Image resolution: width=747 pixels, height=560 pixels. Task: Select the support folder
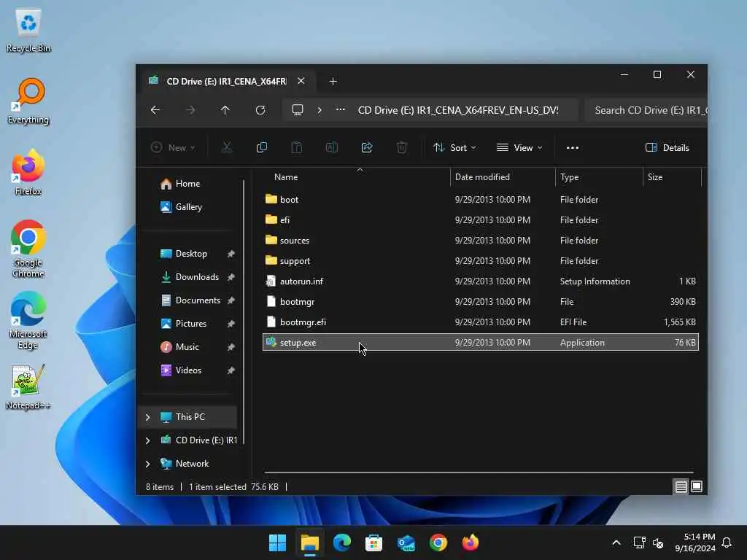481,261
